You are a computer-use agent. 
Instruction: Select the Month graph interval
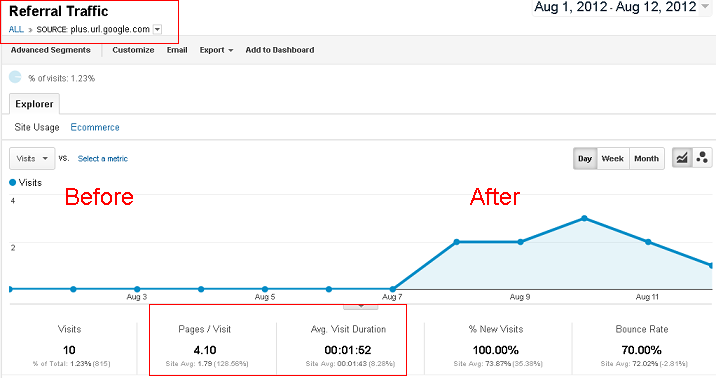(x=647, y=158)
